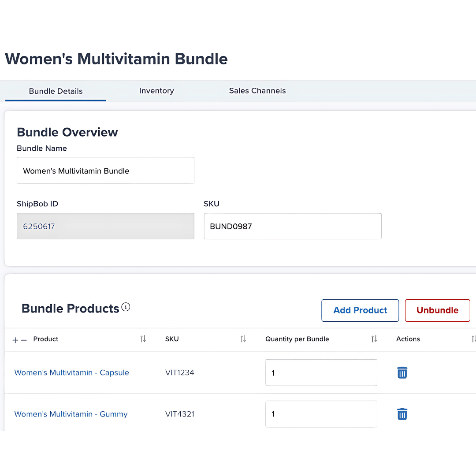The image size is (476, 476).
Task: Open the Bundle Products info tooltip icon
Action: click(x=126, y=307)
